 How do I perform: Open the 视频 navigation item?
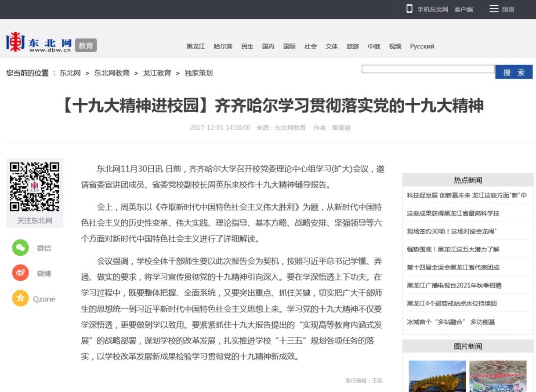[x=395, y=46]
